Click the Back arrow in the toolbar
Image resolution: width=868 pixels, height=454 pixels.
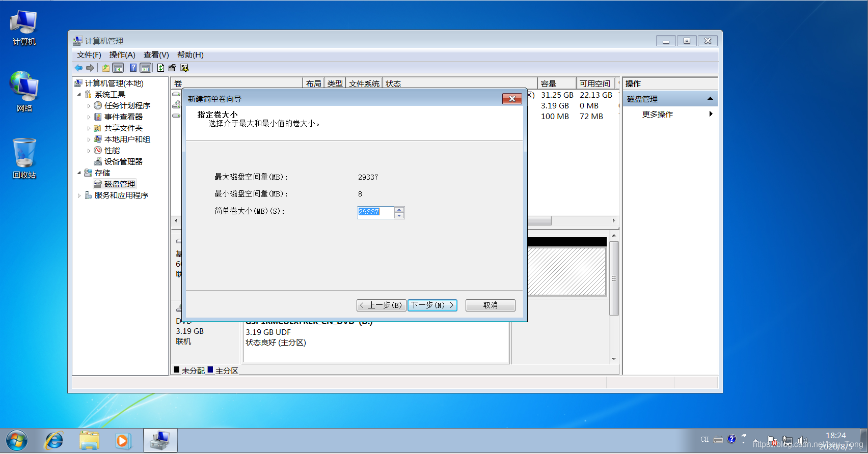click(x=78, y=68)
